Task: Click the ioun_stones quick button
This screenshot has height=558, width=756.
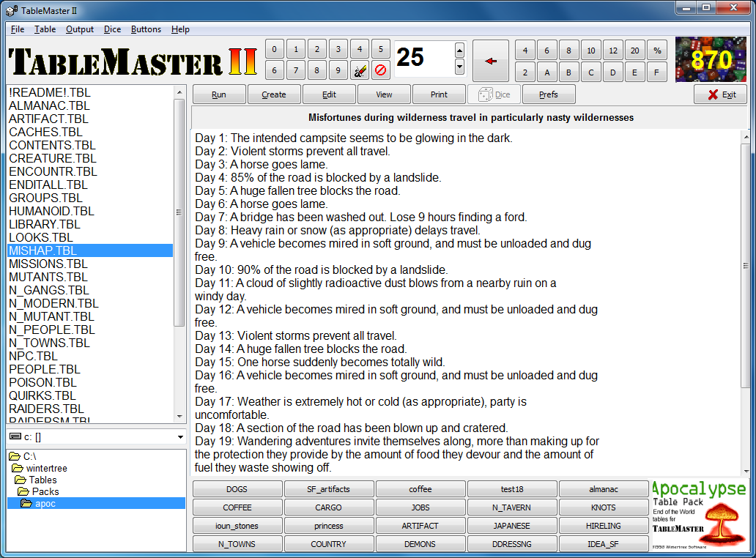Action: (237, 526)
